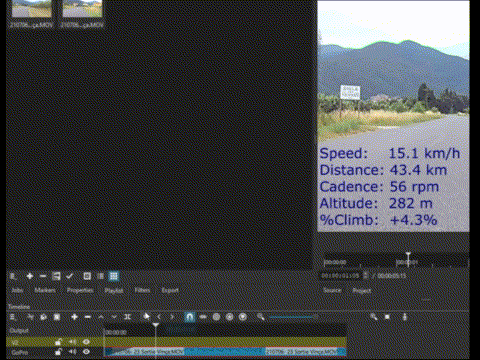Select second clip on GoPro track
480x360 pixels.
point(306,352)
